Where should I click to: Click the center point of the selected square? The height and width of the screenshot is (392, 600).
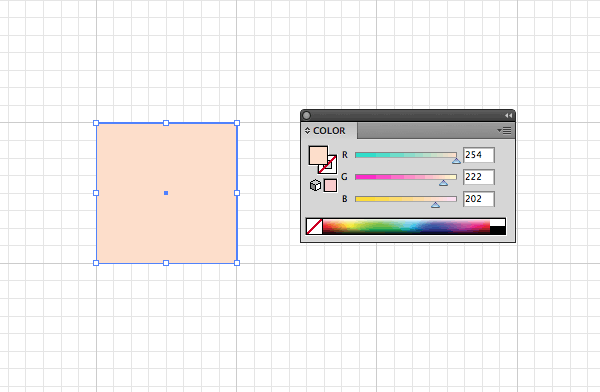point(166,193)
